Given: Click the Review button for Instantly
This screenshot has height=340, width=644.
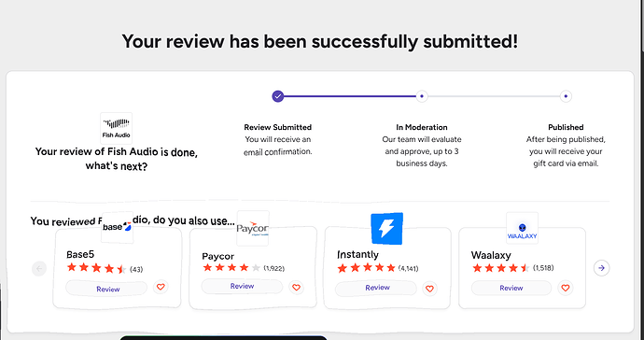Looking at the screenshot, I should [x=376, y=288].
